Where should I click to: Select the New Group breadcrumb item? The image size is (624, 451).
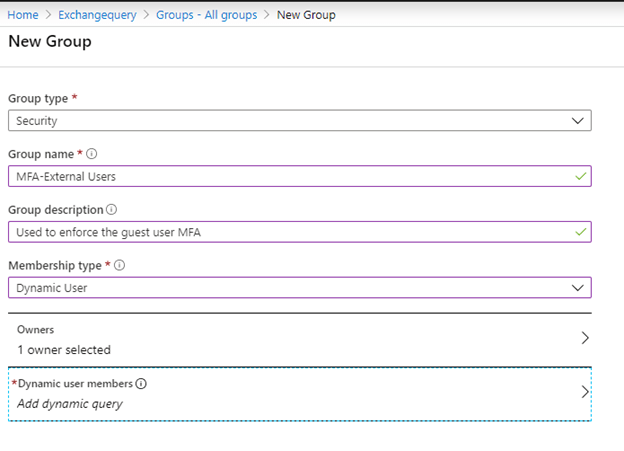tap(305, 15)
